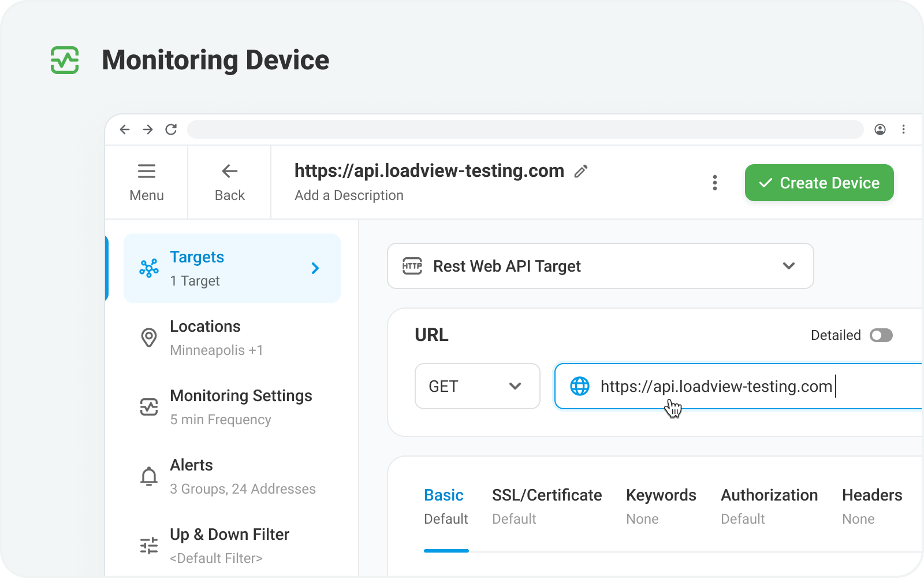Click the Locations map pin icon
Image resolution: width=924 pixels, height=578 pixels.
(149, 338)
